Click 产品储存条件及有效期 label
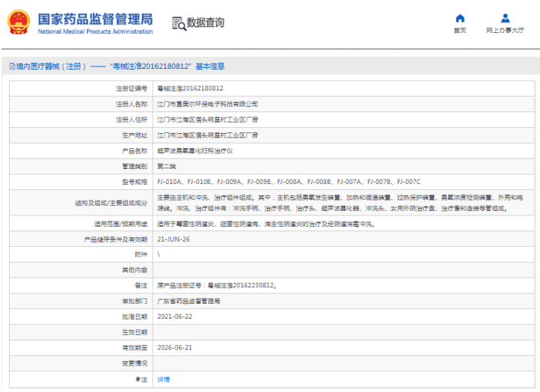This screenshot has width=540, height=392. point(116,239)
